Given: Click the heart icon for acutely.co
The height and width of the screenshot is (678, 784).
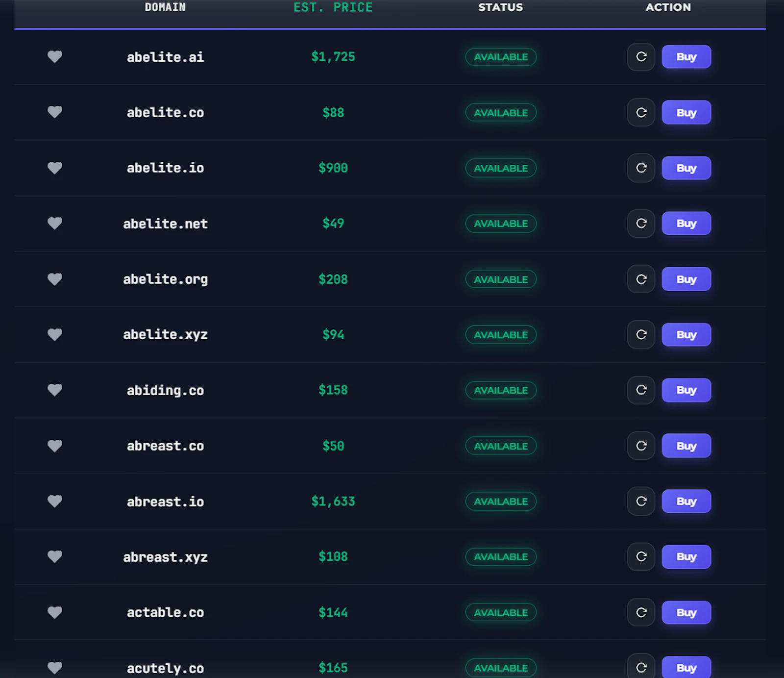Looking at the screenshot, I should pos(55,668).
